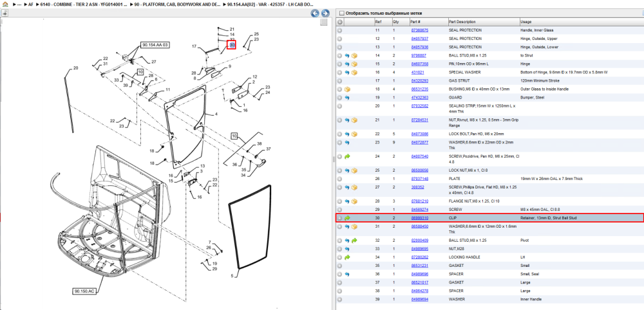644x310 pixels.
Task: Click package icon in LOCK NUT ref 25 row
Action: (354, 170)
